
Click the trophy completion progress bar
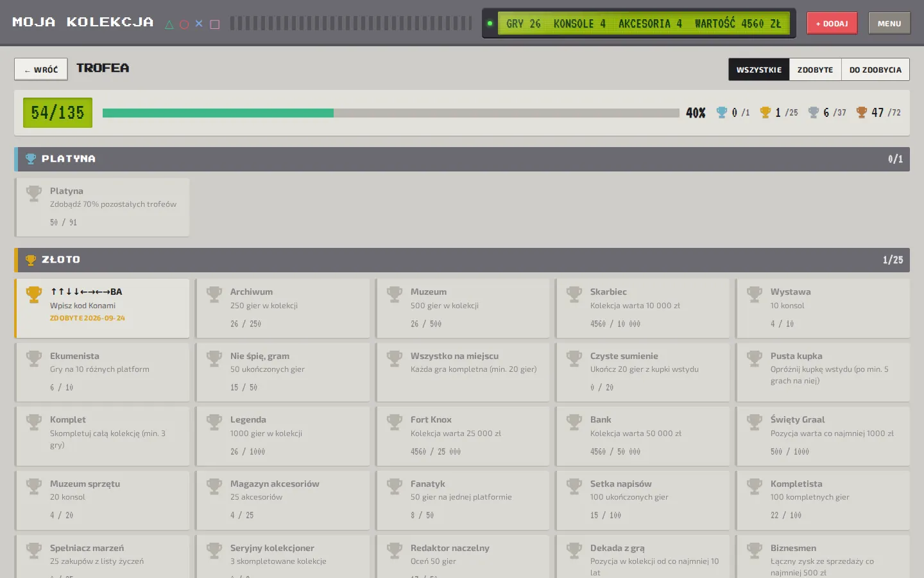[x=391, y=113]
